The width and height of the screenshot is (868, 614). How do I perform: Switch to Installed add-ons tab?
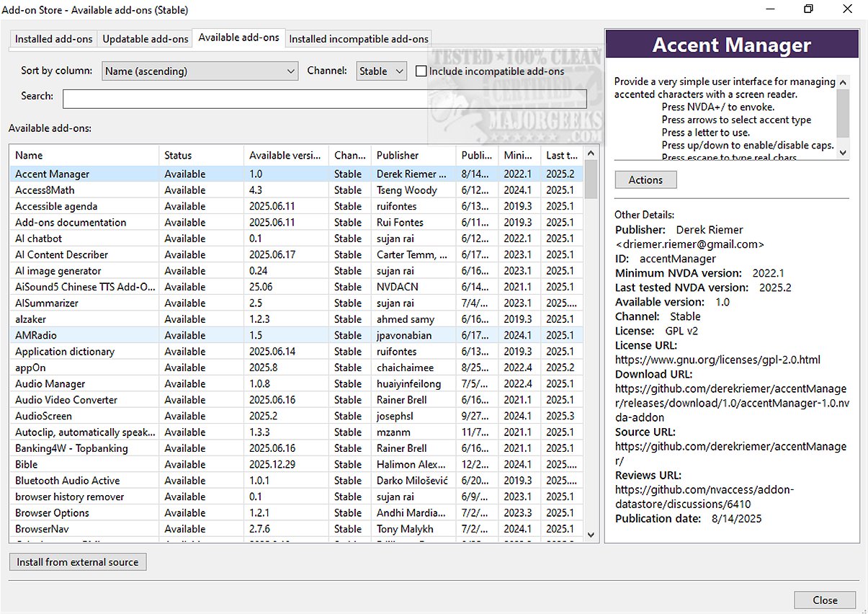tap(54, 39)
